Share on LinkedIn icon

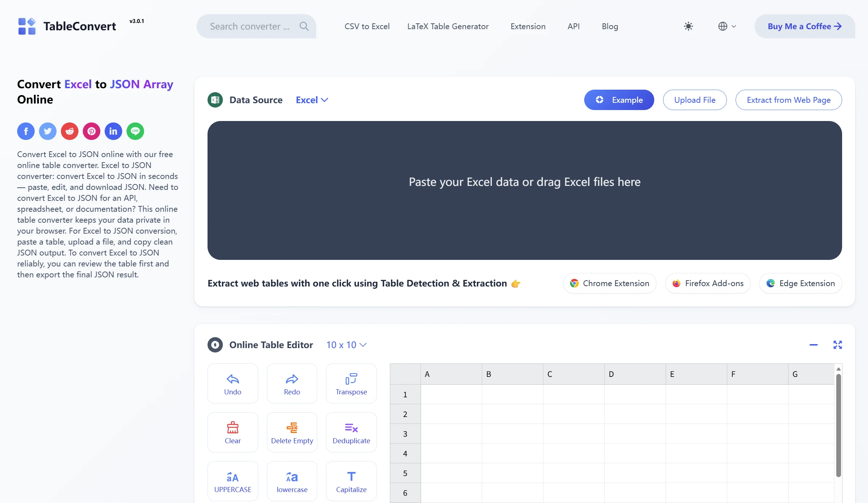113,131
